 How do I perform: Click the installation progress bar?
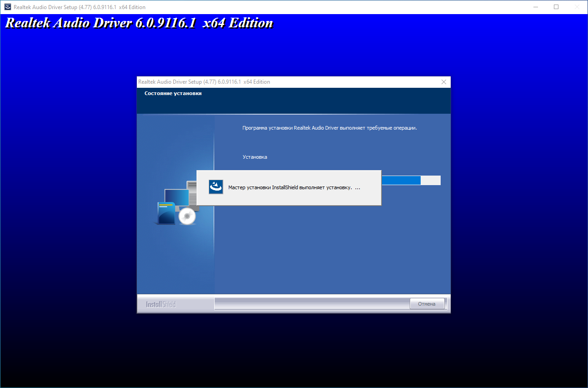(x=411, y=180)
